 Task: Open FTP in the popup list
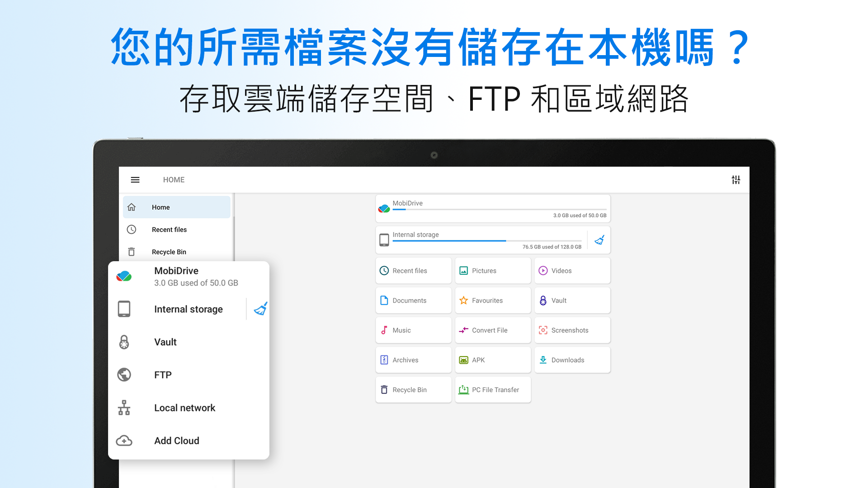point(189,375)
